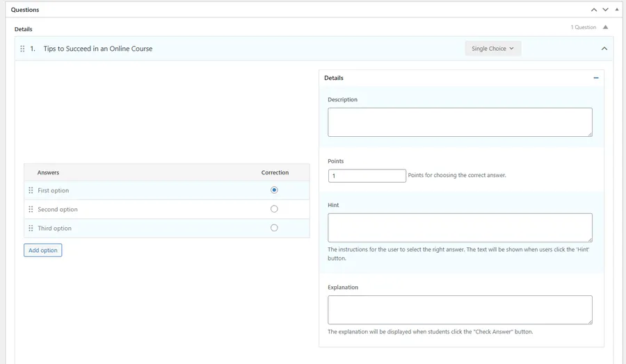Screen dimensions: 626x364
Task: Click into the Description text area
Action: (x=460, y=122)
